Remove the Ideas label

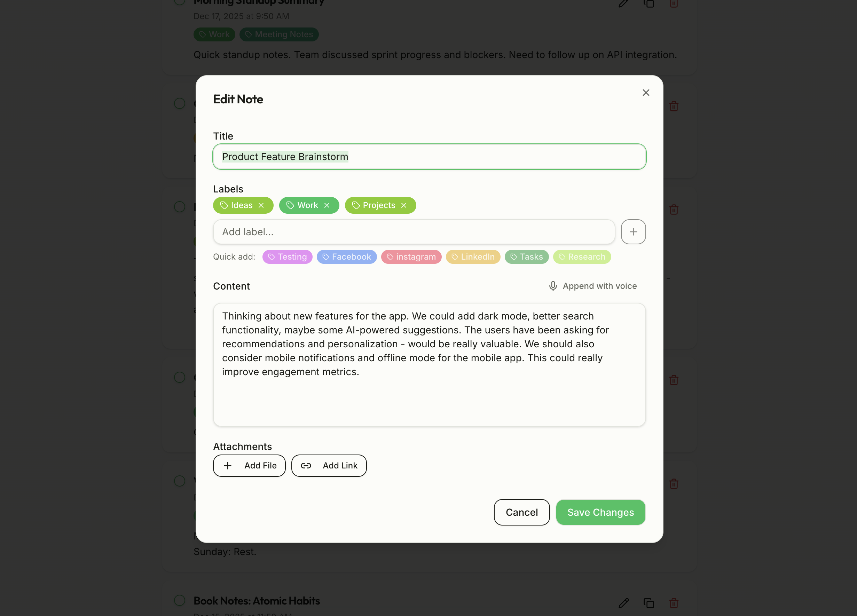click(261, 205)
